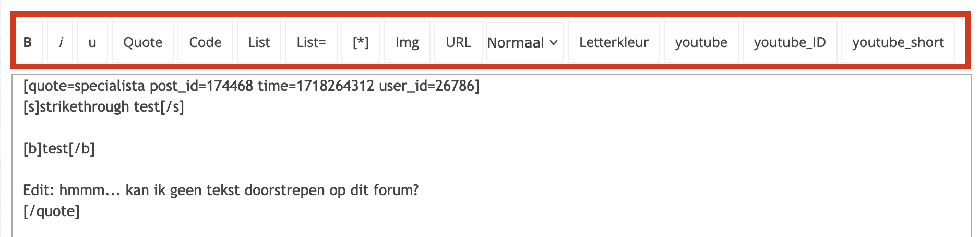Click the youtube_ID button
Viewport: 980px width, 237px height.
[790, 42]
